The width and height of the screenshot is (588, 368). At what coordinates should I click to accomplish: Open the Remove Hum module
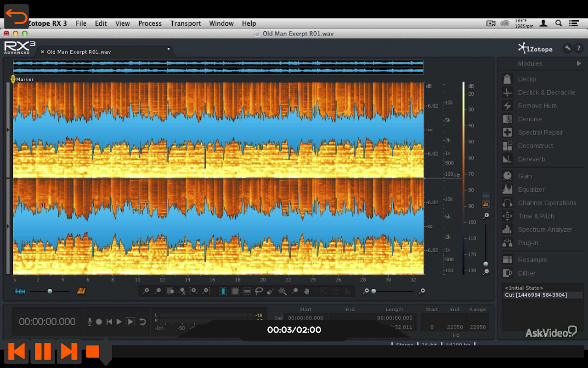tap(537, 106)
